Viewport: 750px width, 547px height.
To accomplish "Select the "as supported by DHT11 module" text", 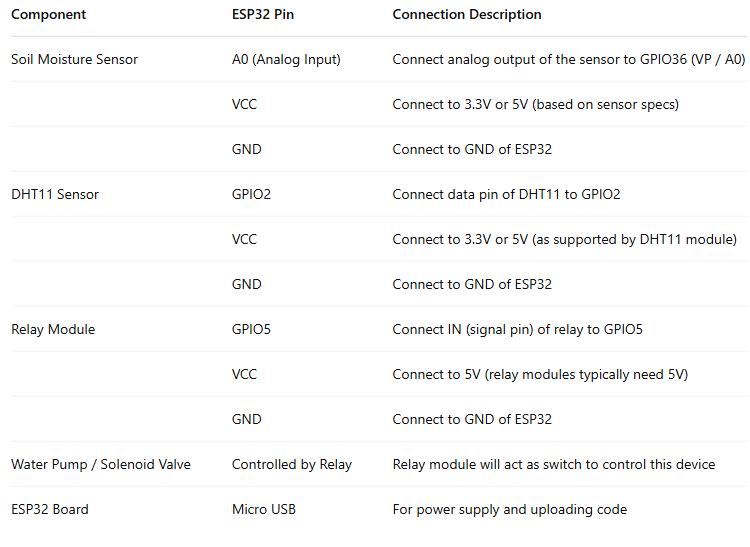I will (x=641, y=239).
